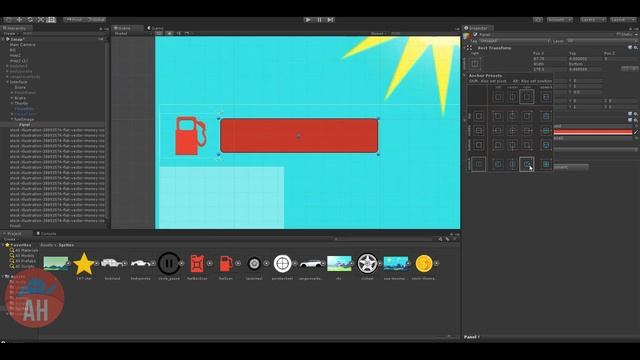The height and width of the screenshot is (360, 640).
Task: Click the Panel object's cube icon in the Inspector
Action: point(467,36)
